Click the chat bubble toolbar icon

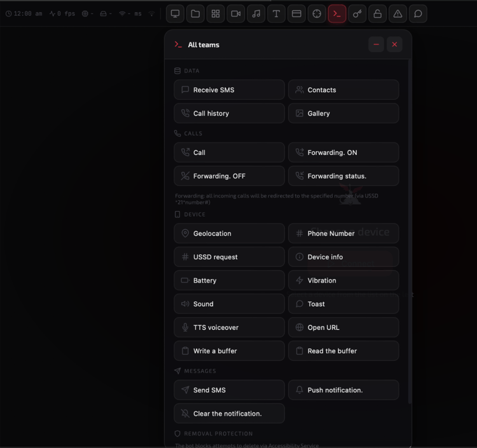click(x=418, y=14)
